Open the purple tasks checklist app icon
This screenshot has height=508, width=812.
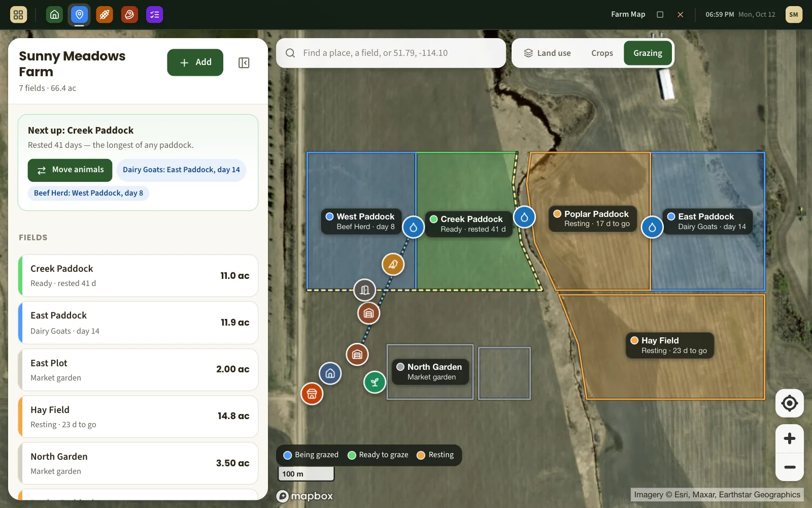155,15
